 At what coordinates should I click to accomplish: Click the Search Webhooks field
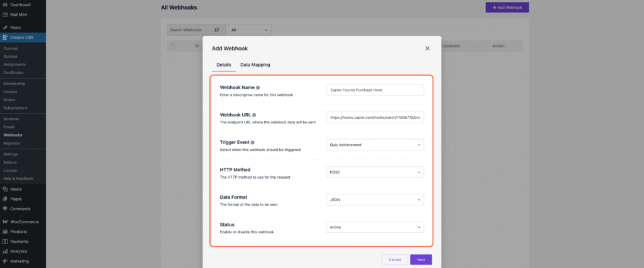(196, 30)
